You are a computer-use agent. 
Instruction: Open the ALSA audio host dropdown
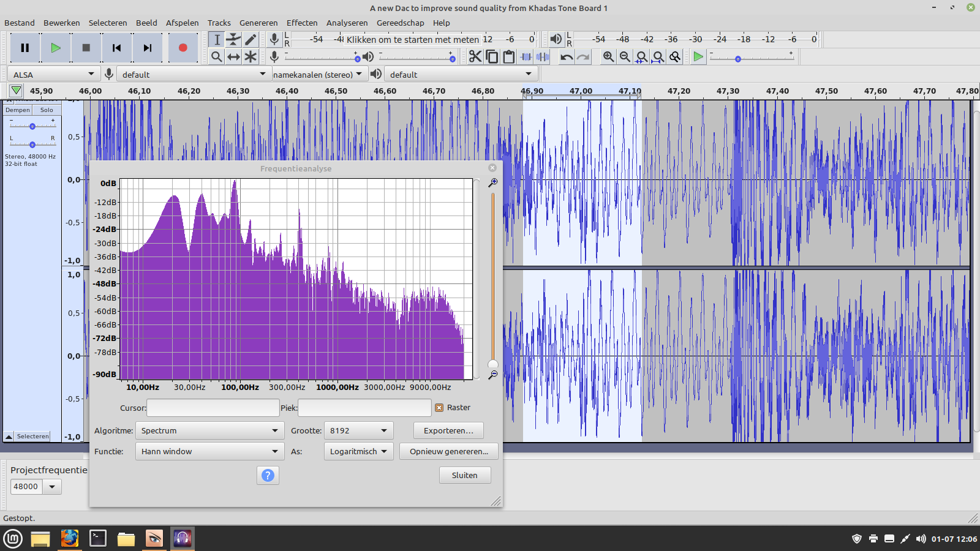pyautogui.click(x=54, y=74)
